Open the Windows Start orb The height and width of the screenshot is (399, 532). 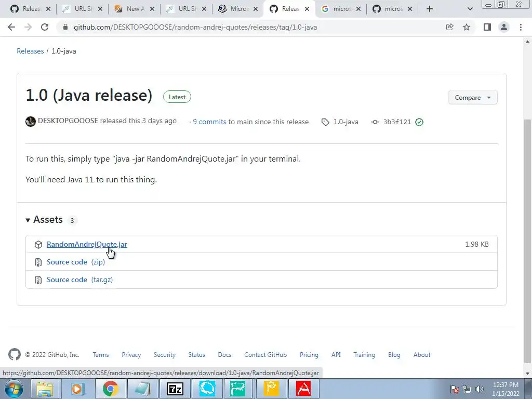(x=14, y=389)
